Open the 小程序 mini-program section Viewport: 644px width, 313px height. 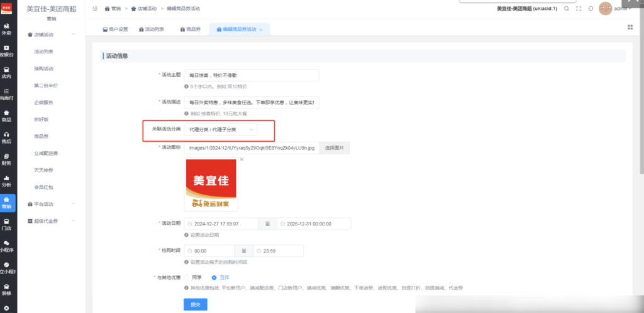tap(6, 246)
